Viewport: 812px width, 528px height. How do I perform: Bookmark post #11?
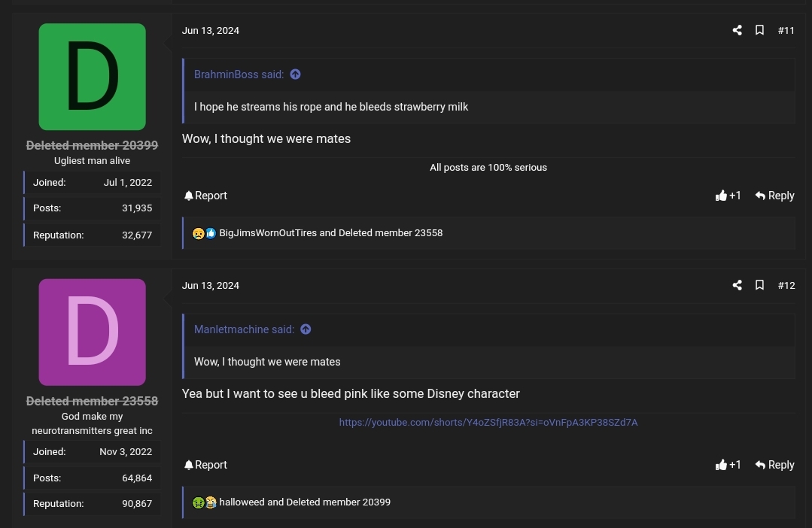pyautogui.click(x=759, y=30)
